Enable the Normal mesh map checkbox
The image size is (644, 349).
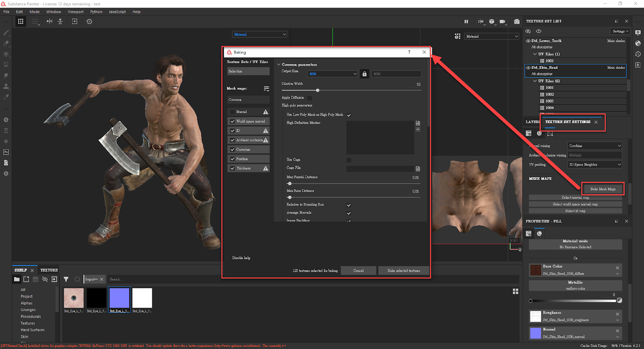click(232, 112)
